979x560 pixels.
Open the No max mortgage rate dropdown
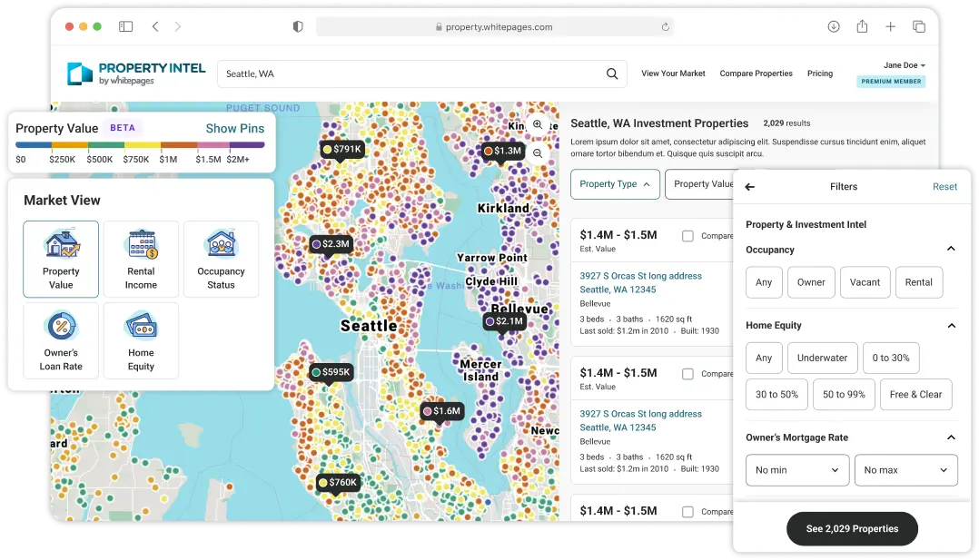click(x=906, y=470)
